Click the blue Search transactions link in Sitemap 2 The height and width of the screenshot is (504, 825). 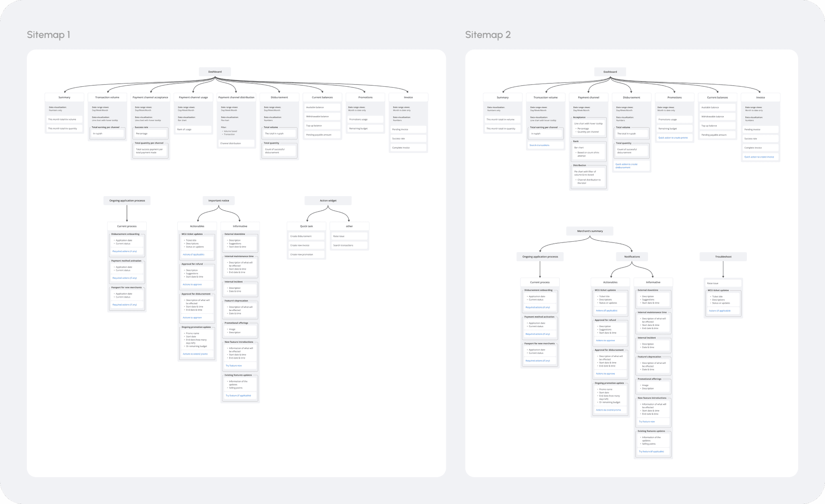[x=539, y=145]
